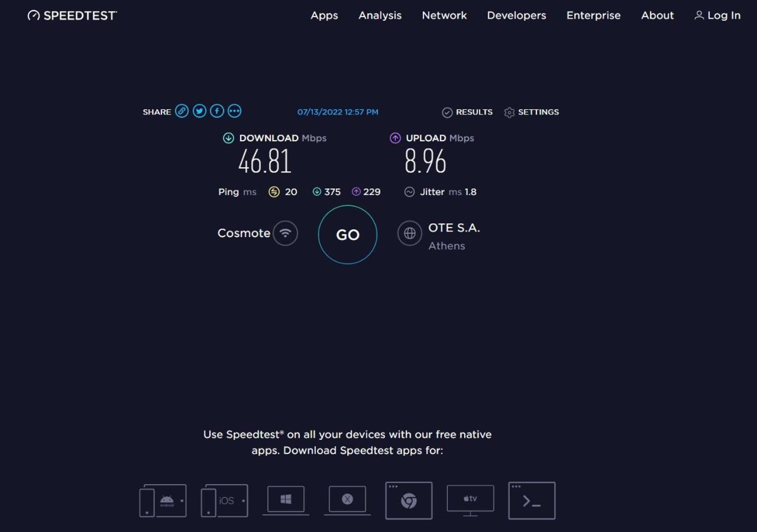Start the test with GO button

click(x=348, y=235)
